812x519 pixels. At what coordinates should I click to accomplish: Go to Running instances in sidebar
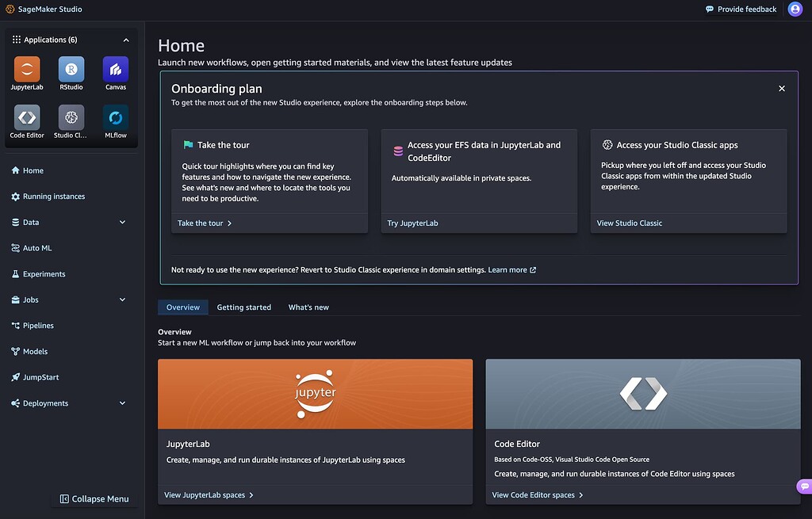coord(54,197)
